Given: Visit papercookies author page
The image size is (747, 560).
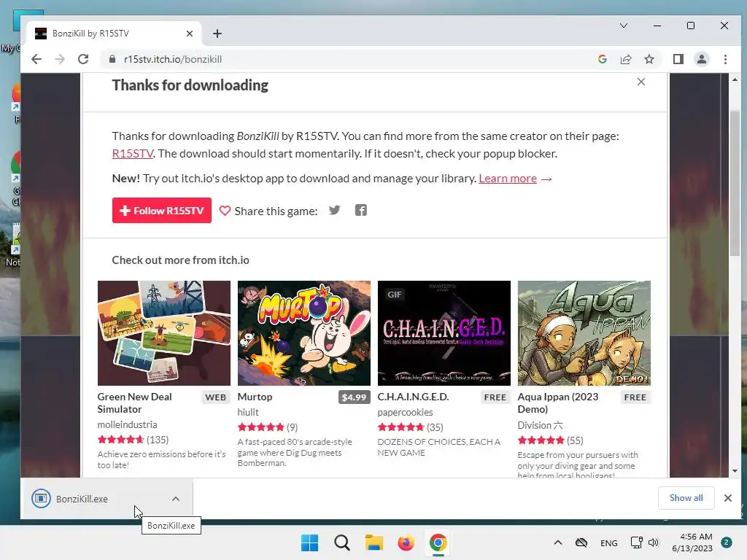Looking at the screenshot, I should coord(406,412).
